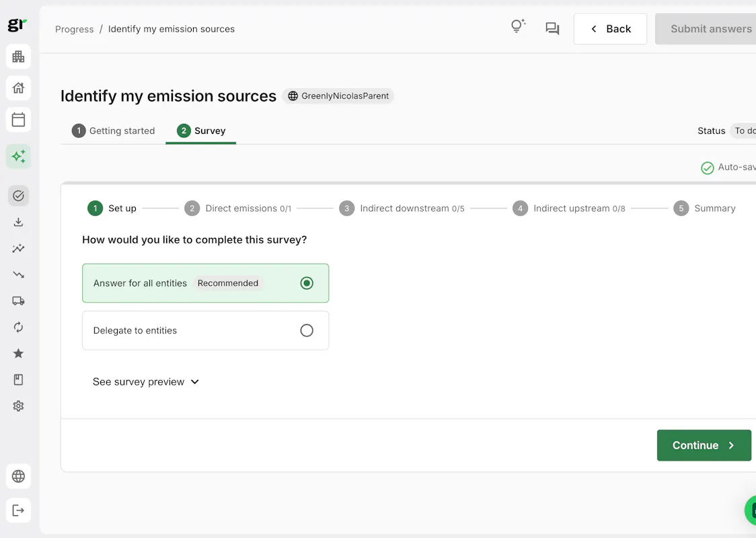This screenshot has height=538, width=756.
Task: Jump to step 5 Summary
Action: click(x=704, y=208)
